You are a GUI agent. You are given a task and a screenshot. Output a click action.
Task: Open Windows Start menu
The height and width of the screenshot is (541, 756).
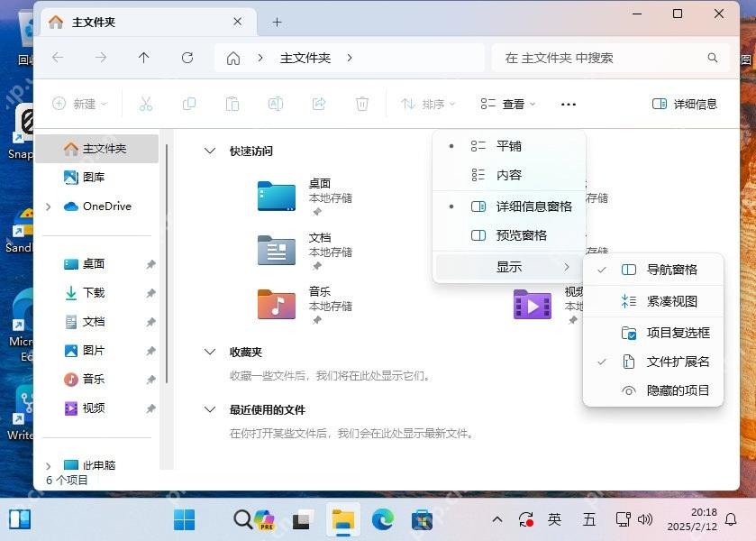(184, 519)
